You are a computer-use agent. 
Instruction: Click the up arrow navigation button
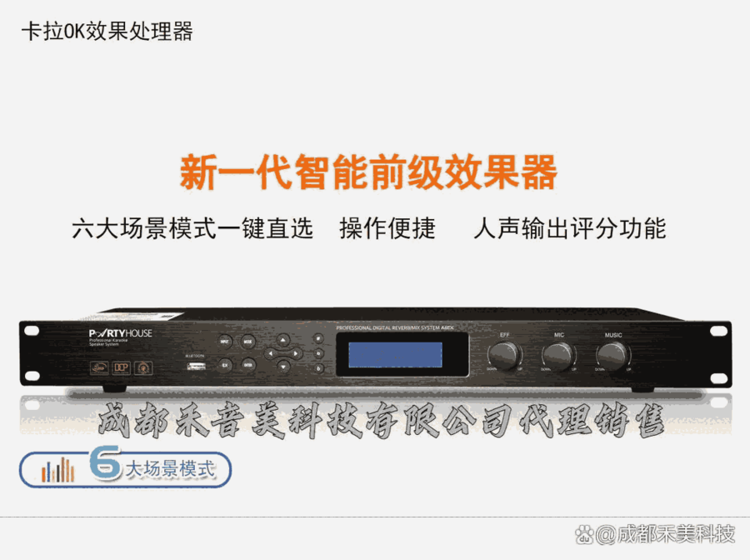(283, 340)
